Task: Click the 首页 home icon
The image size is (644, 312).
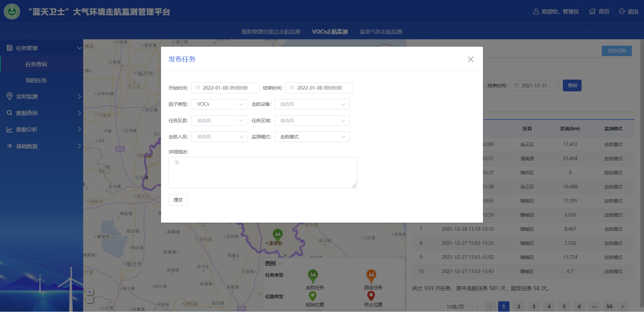Action: tap(592, 11)
